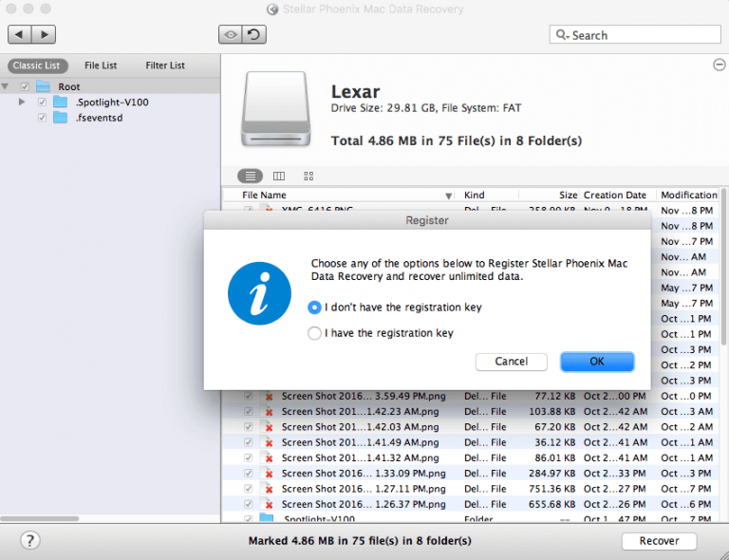Click the magnifier icon in the search box
The height and width of the screenshot is (560, 729).
[x=561, y=35]
